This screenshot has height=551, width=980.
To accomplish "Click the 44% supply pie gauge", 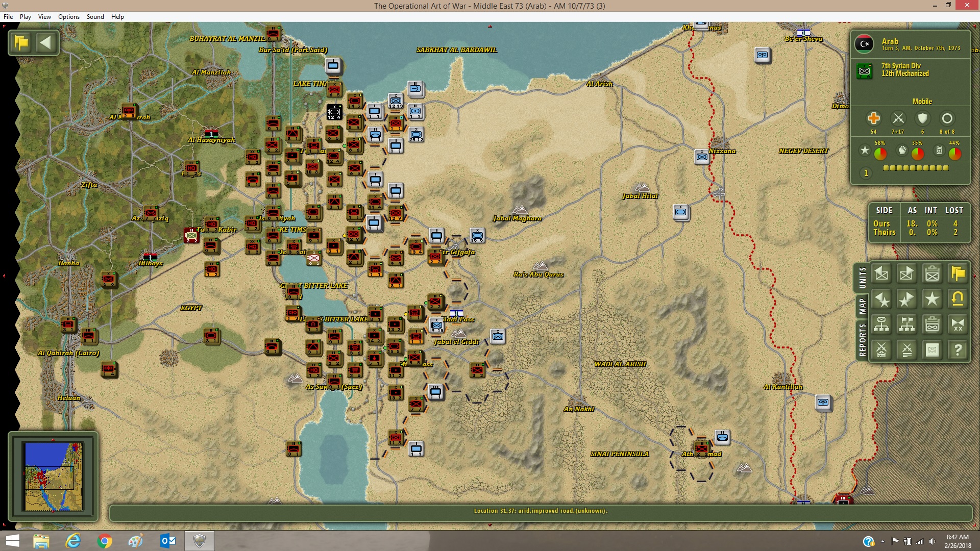I will [955, 153].
